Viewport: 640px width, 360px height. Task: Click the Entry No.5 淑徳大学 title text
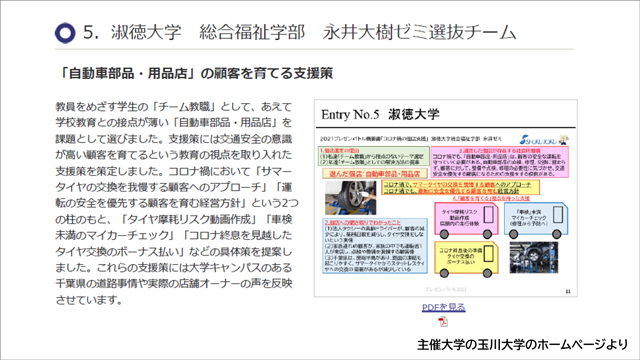[x=380, y=114]
